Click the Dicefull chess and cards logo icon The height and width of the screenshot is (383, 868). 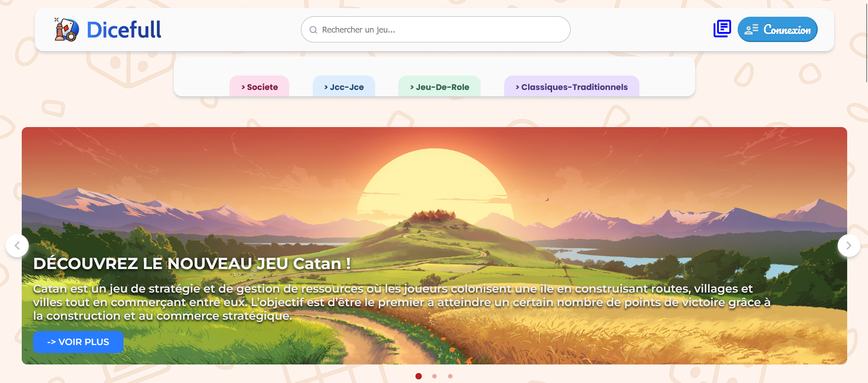tap(66, 30)
